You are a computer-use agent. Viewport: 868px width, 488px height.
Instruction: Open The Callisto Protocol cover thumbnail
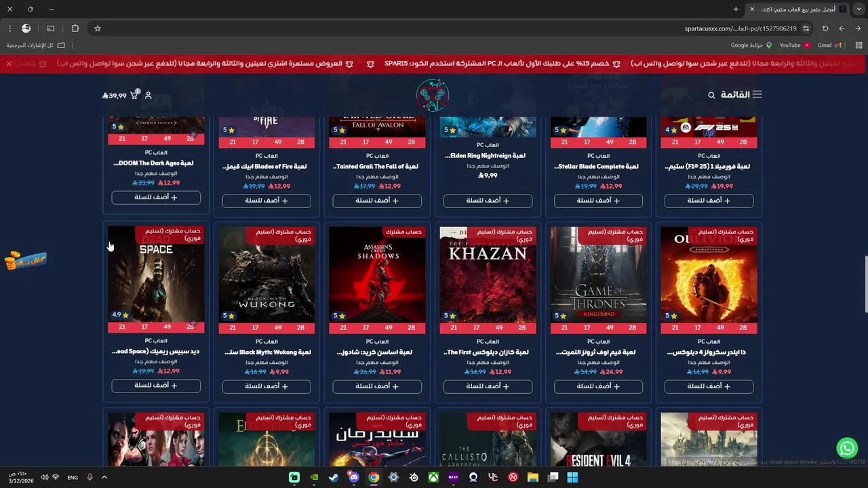pyautogui.click(x=488, y=439)
